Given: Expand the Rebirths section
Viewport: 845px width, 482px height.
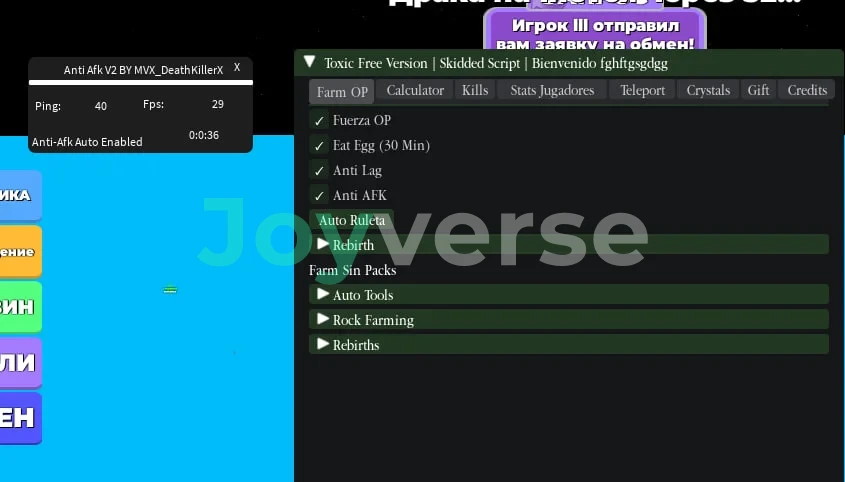Looking at the screenshot, I should (323, 344).
